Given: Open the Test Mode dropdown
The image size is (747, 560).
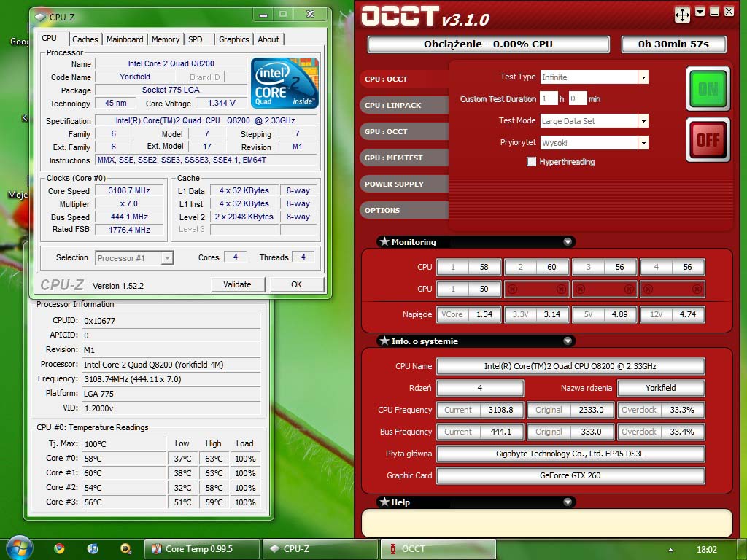Looking at the screenshot, I should [643, 121].
